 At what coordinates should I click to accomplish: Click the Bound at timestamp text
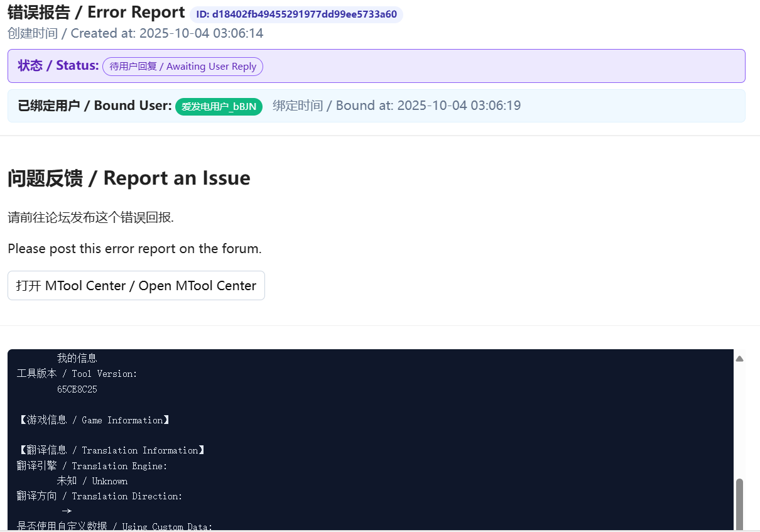tap(396, 106)
